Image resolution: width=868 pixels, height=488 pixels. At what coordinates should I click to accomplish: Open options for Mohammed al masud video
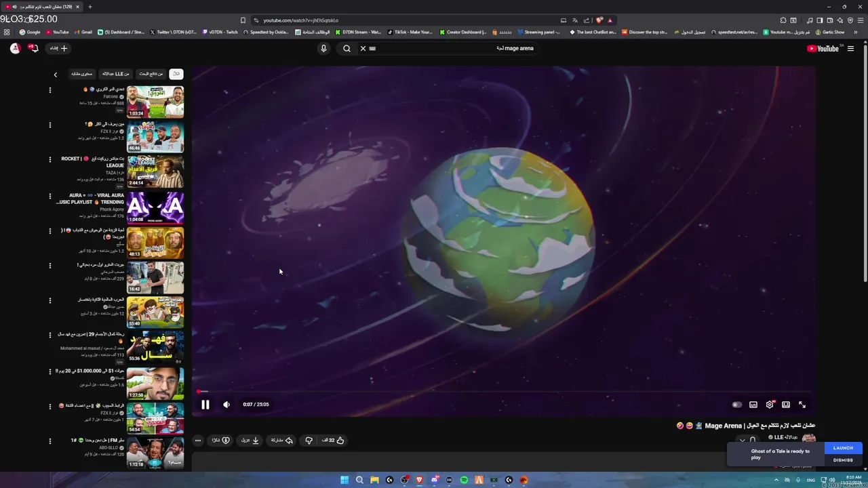click(50, 335)
